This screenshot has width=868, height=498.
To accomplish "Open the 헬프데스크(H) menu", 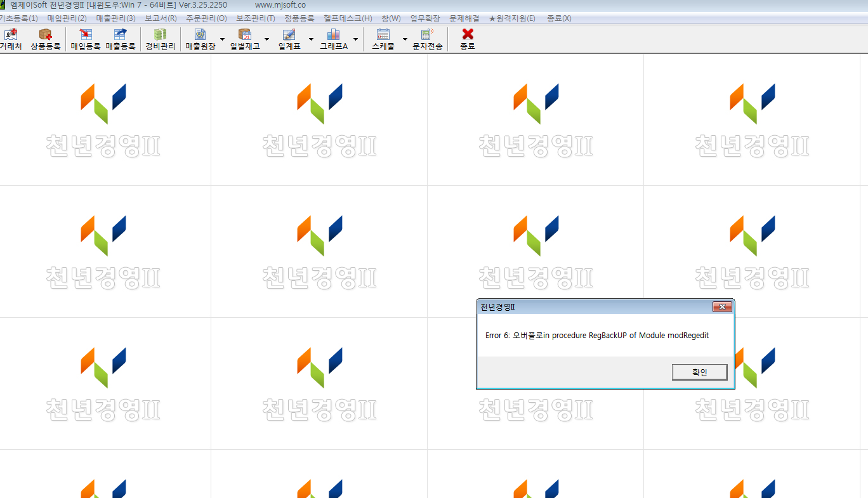I will (x=348, y=18).
